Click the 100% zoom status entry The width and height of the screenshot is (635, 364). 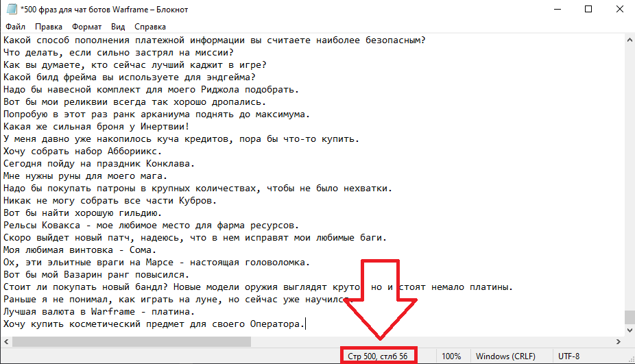451,356
